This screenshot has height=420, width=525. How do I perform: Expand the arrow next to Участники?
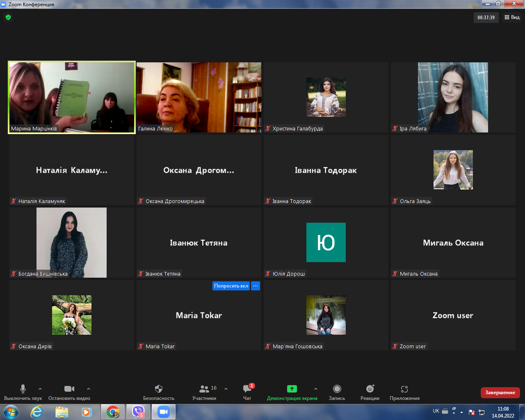pos(226,389)
